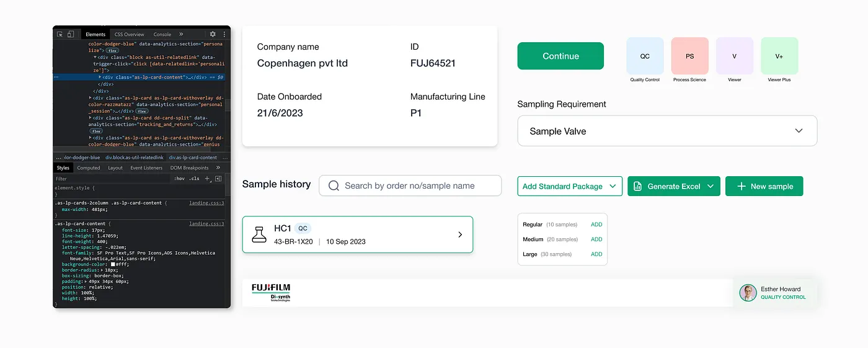Click the white #fff background-color swatch
Screen dimensions: 868x348
click(113, 264)
